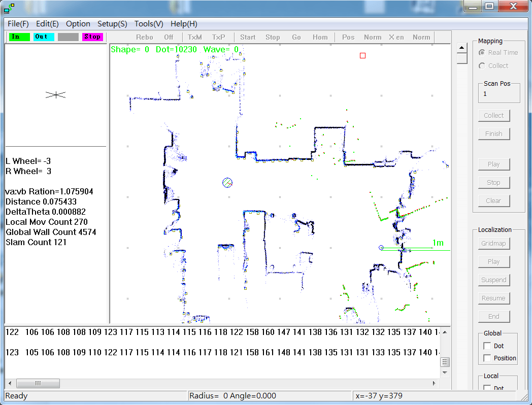This screenshot has width=532, height=405.
Task: Click the Go toolbar button
Action: click(296, 38)
